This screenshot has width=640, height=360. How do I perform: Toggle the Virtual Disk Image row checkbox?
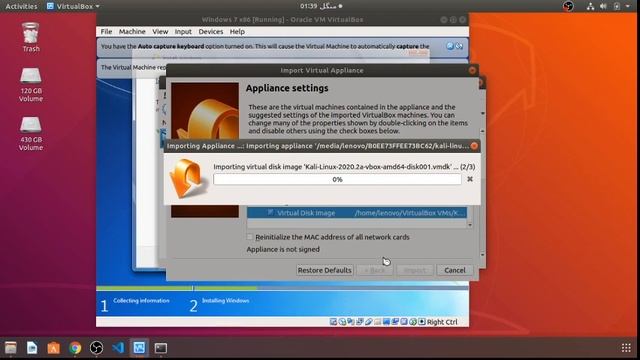click(270, 212)
